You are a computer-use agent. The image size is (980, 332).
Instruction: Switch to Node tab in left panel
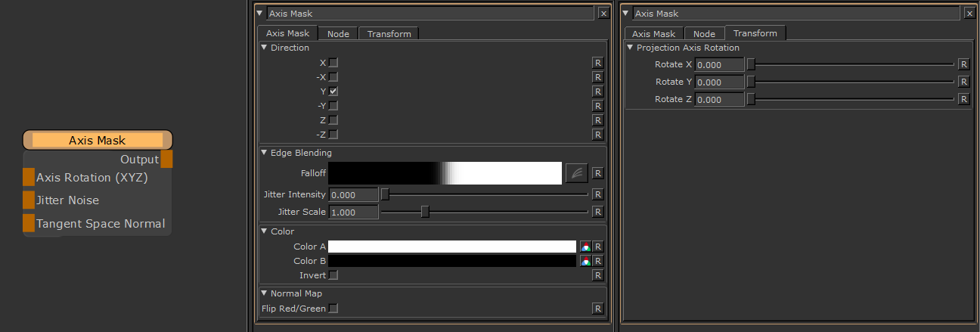click(338, 34)
